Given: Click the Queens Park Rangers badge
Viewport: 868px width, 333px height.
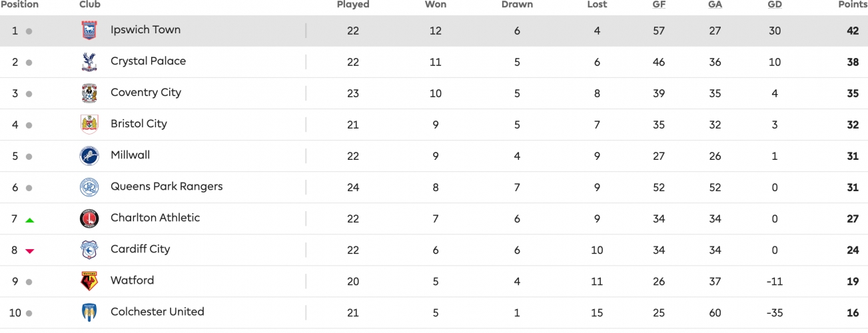Looking at the screenshot, I should coord(89,187).
